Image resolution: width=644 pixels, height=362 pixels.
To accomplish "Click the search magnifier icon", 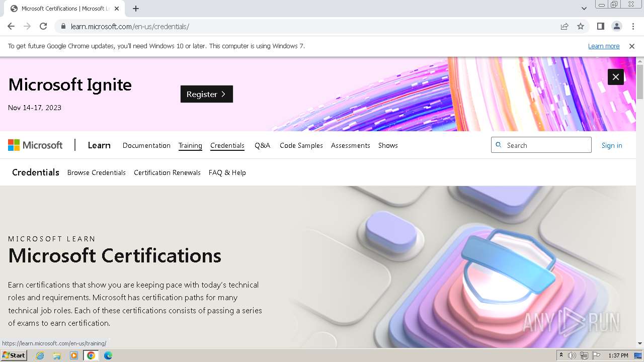I will (499, 145).
